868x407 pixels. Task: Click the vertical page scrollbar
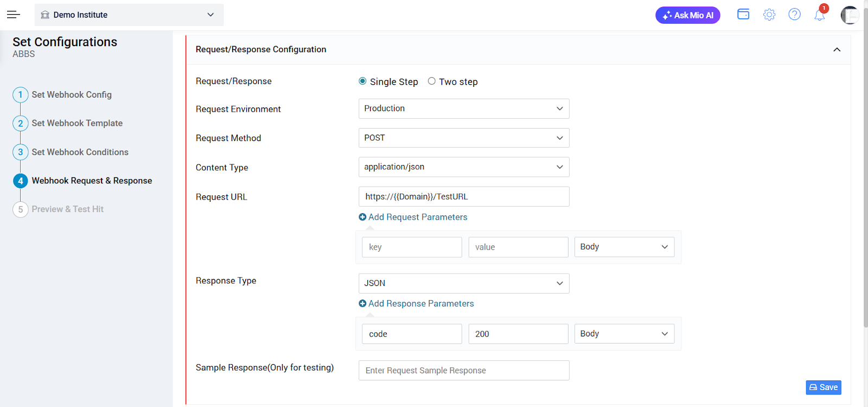click(865, 163)
